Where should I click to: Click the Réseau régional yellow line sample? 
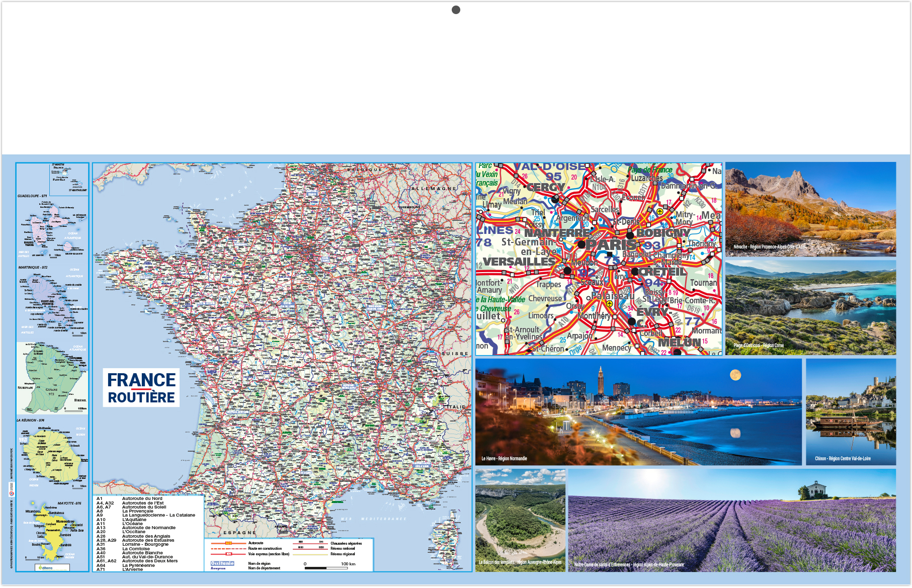[310, 554]
